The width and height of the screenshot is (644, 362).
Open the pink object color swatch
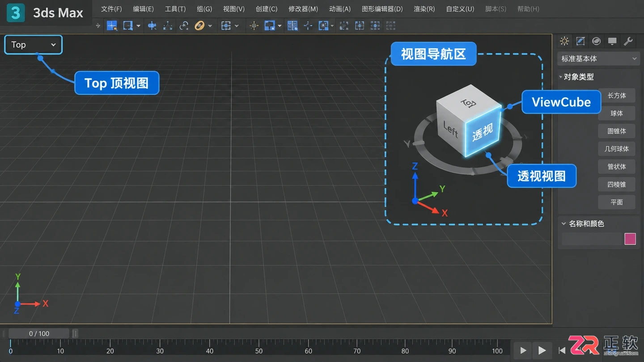[630, 239]
